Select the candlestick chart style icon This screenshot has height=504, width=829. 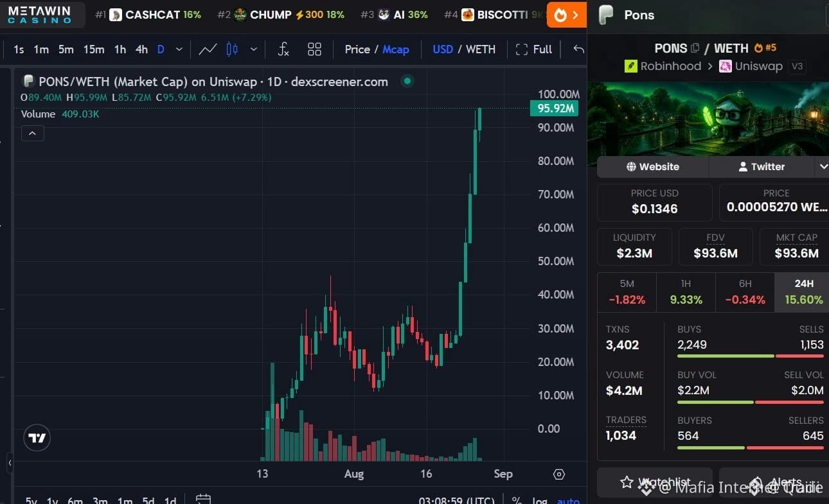[x=232, y=49]
